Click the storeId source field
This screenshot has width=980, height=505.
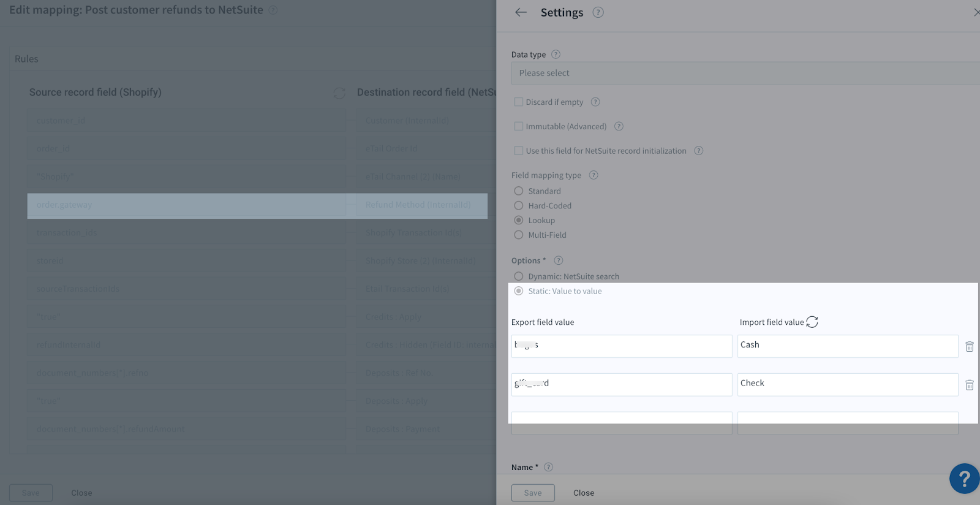187,261
